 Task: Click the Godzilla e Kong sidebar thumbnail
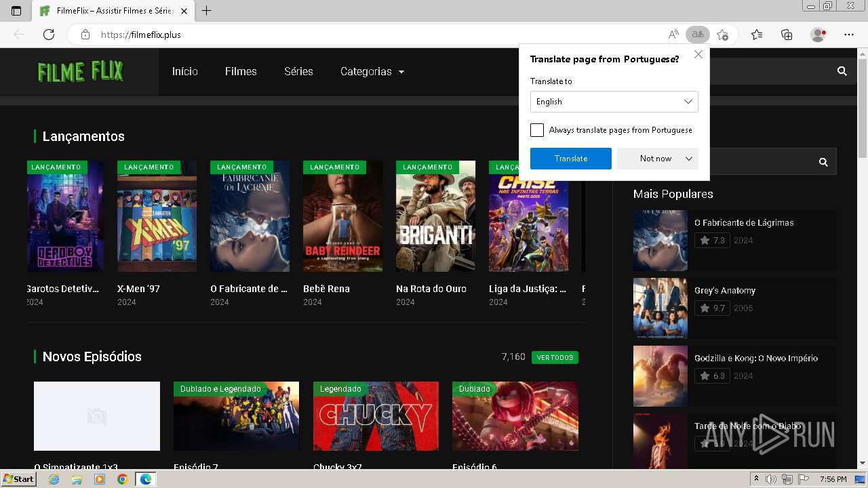(x=660, y=376)
